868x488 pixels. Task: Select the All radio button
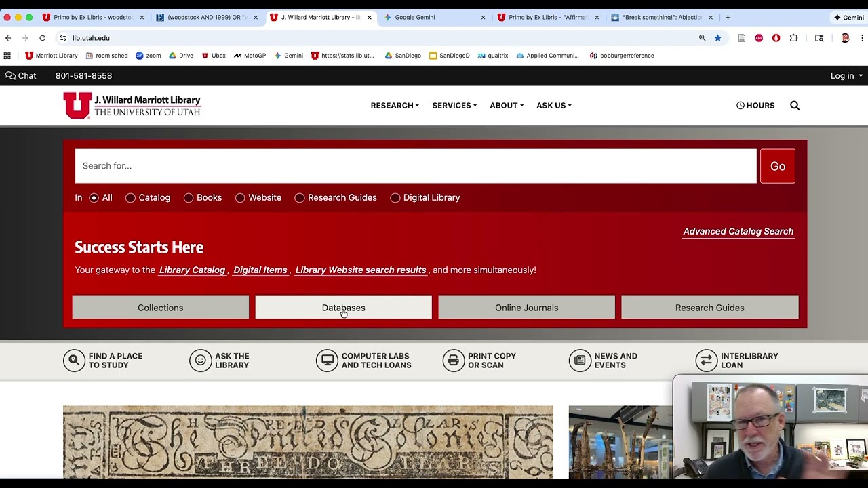tap(94, 198)
